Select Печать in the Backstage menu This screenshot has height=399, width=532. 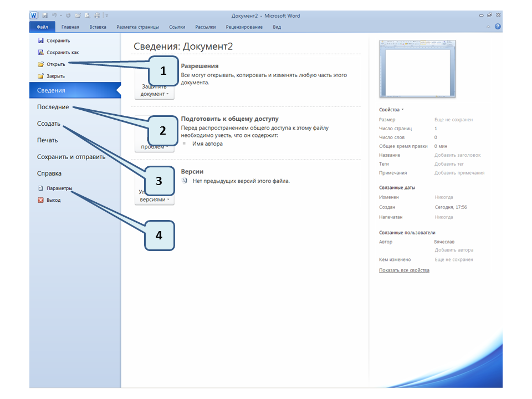tap(48, 140)
